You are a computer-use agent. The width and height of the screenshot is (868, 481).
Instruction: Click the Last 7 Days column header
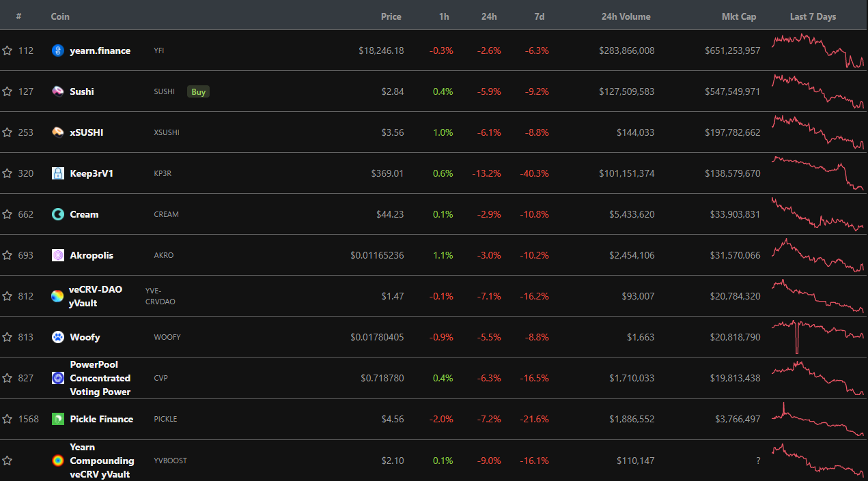(813, 16)
